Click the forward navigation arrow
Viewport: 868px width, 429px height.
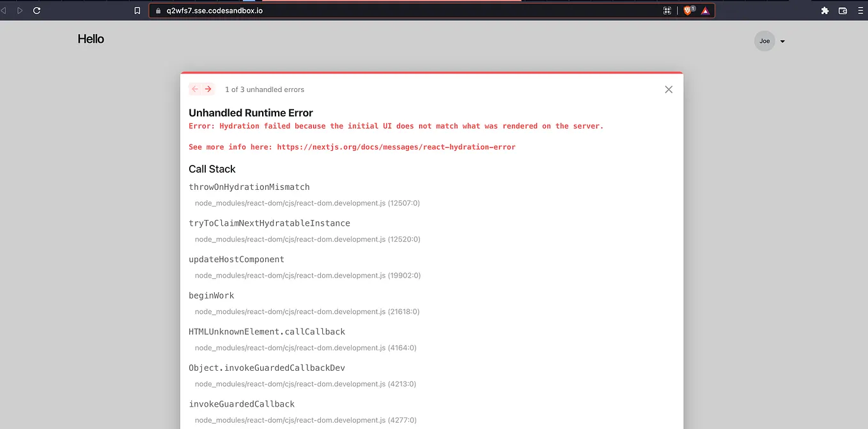point(20,10)
